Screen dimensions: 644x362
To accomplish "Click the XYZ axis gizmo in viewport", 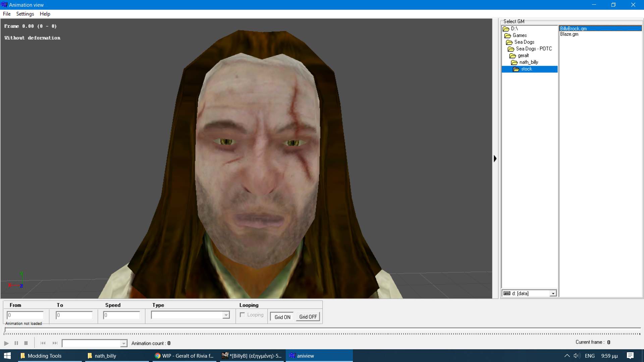I will pyautogui.click(x=16, y=281).
